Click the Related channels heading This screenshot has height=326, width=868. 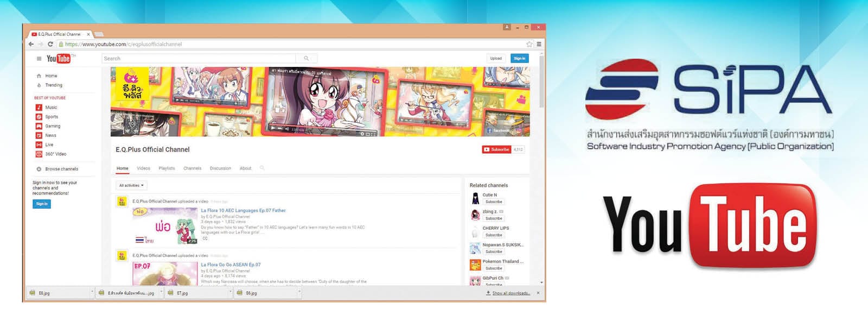[x=489, y=185]
